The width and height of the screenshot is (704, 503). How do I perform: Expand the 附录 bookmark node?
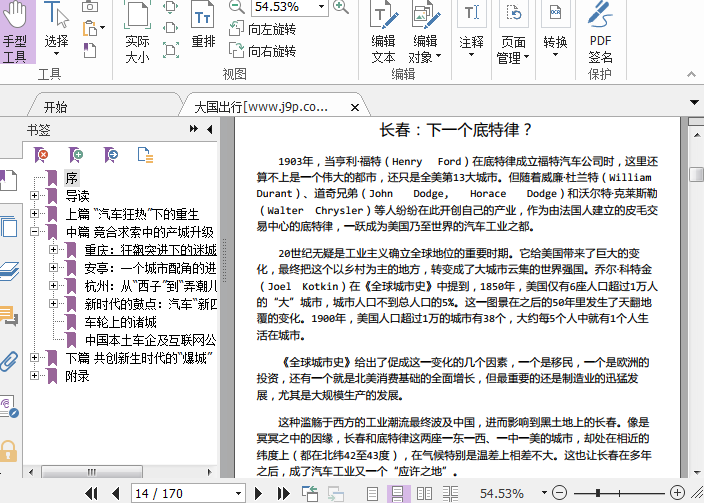coord(35,375)
